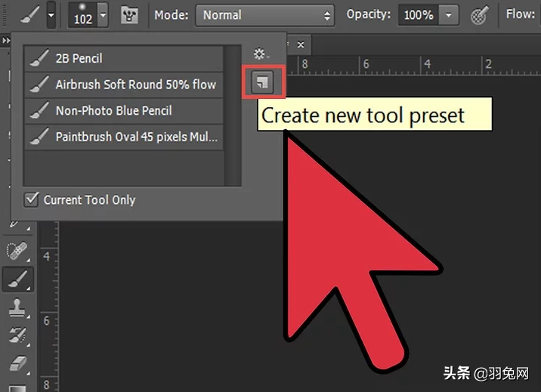Close the document tab
Viewport: 541px width, 392px height.
301,45
